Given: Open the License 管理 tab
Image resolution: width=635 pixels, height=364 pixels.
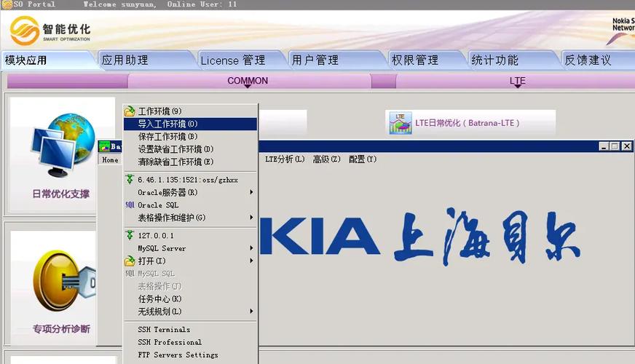Looking at the screenshot, I should [x=241, y=60].
